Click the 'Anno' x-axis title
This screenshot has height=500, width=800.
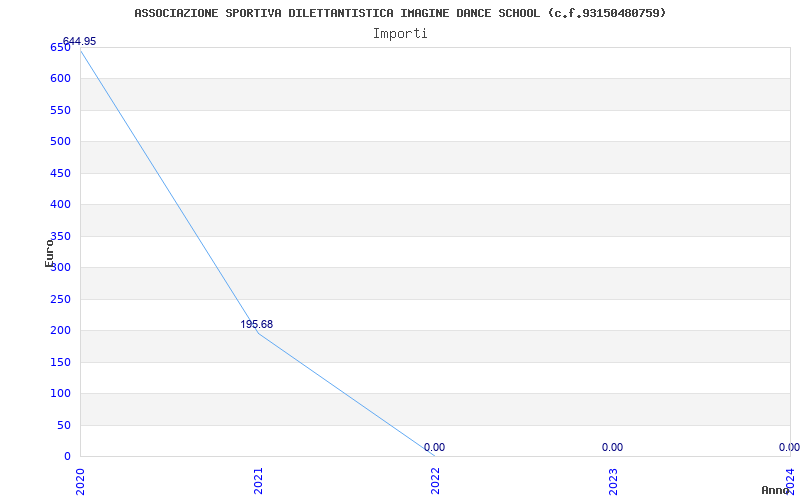pyautogui.click(x=776, y=490)
